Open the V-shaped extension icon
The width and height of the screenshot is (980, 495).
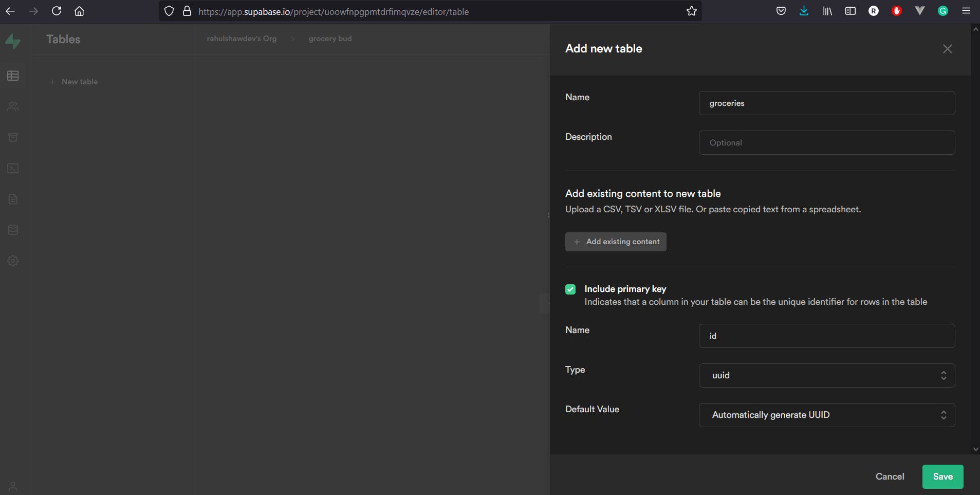(920, 11)
